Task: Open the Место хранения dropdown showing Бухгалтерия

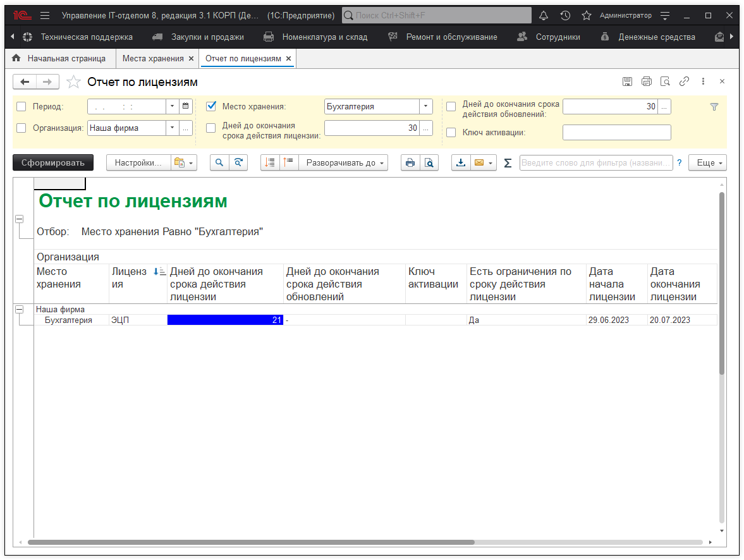Action: [x=425, y=106]
